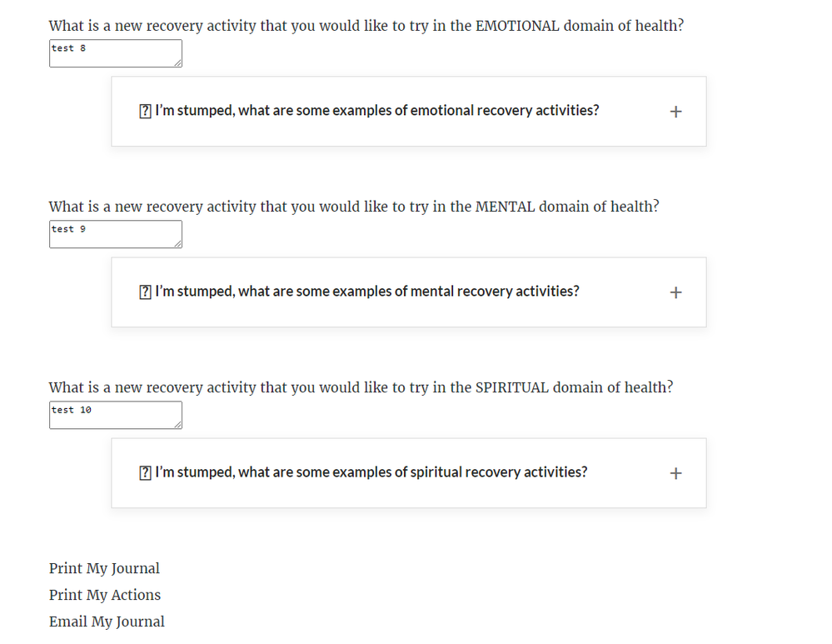Click question mark icon beside spiritual examples
This screenshot has width=832, height=644.
[145, 472]
